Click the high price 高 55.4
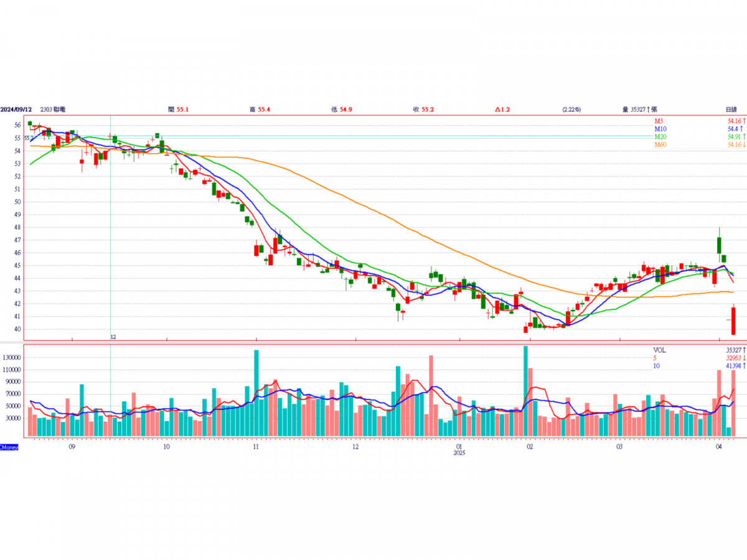Screen dimensions: 747x560 [x=260, y=110]
